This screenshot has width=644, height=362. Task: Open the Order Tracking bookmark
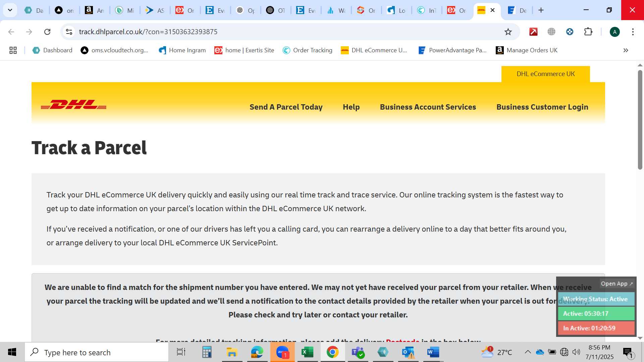[308, 50]
